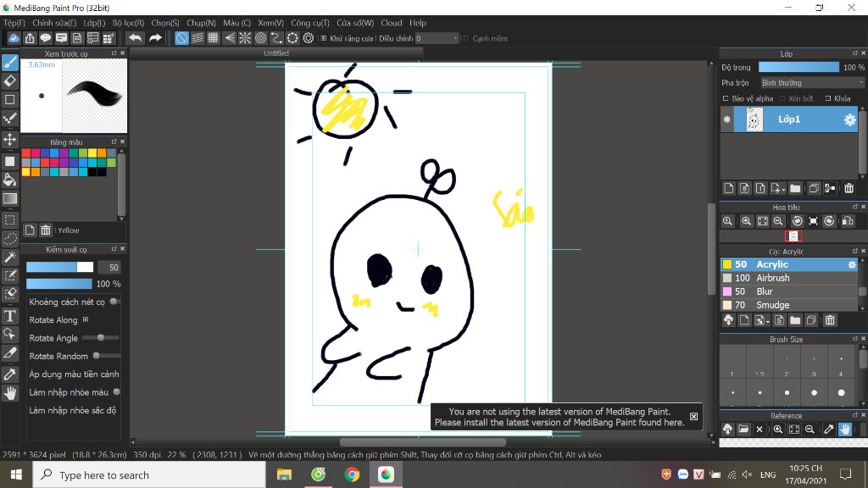Select the Airbrush brush
868x488 pixels.
pyautogui.click(x=789, y=278)
